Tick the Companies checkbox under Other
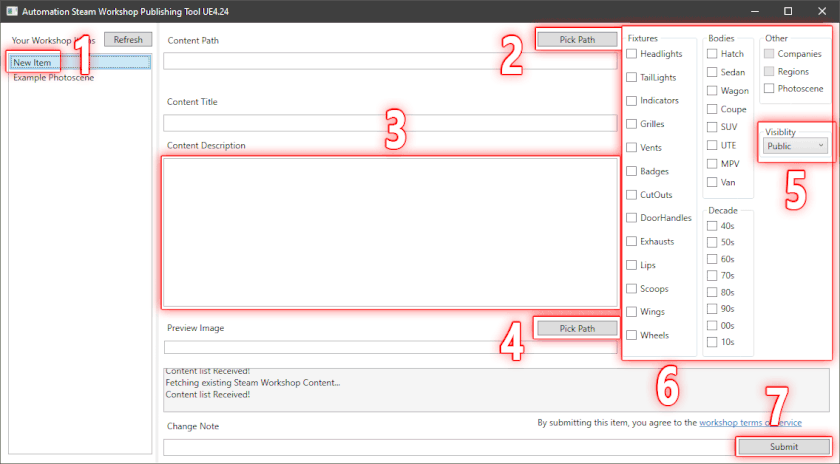The height and width of the screenshot is (464, 840). [x=769, y=54]
